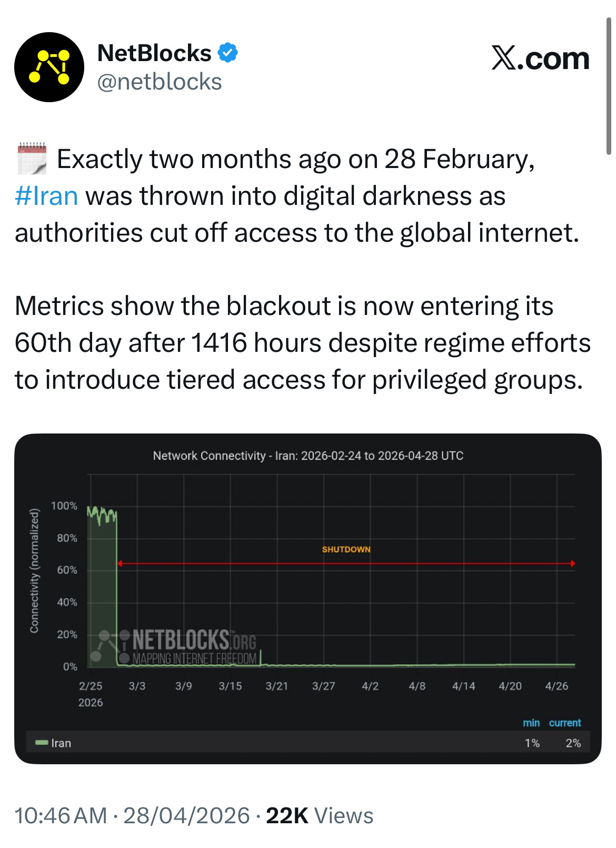
Task: Click the orange SHUTDOWN label in chart
Action: click(x=346, y=549)
